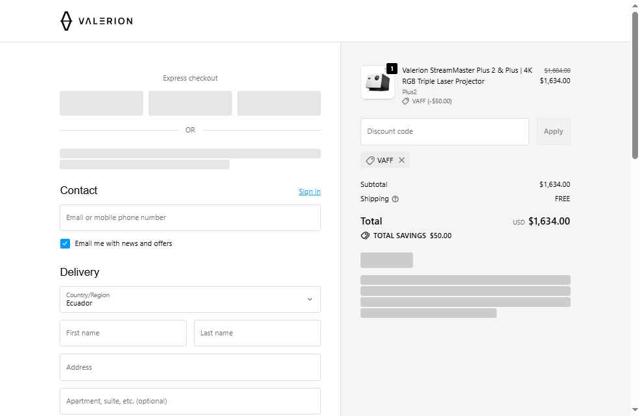The image size is (640, 416).
Task: Click the Address input field
Action: pyautogui.click(x=190, y=367)
